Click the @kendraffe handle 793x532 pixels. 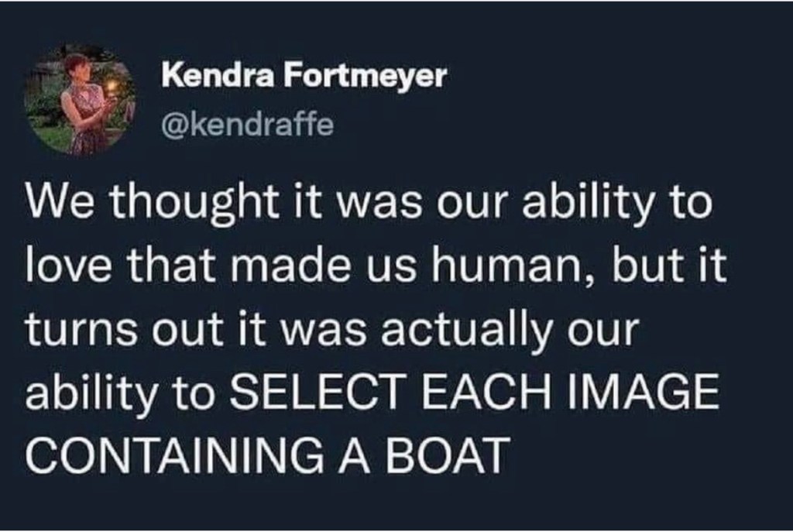point(245,123)
